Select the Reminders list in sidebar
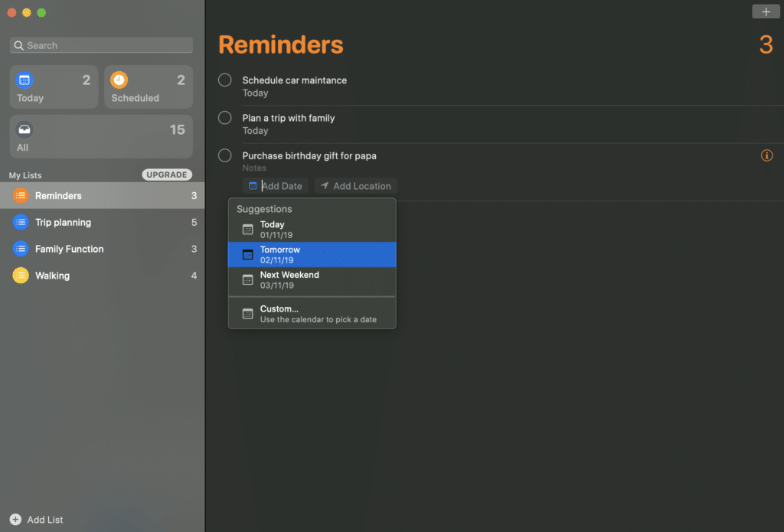784x532 pixels. point(102,195)
